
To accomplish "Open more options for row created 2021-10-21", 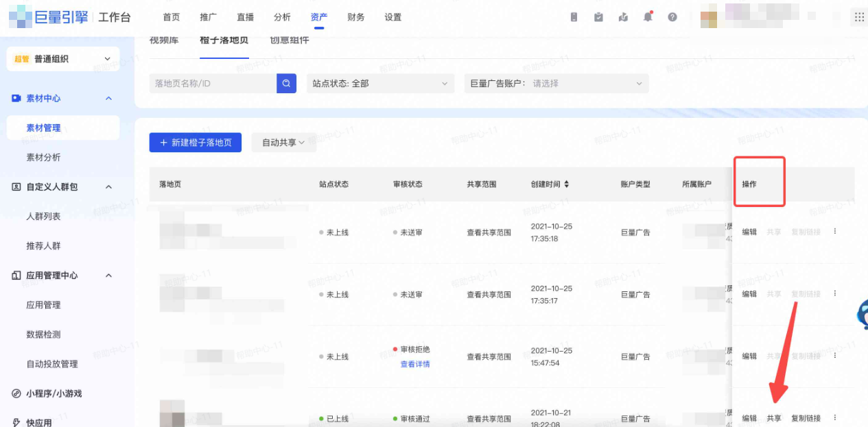I will (x=835, y=417).
